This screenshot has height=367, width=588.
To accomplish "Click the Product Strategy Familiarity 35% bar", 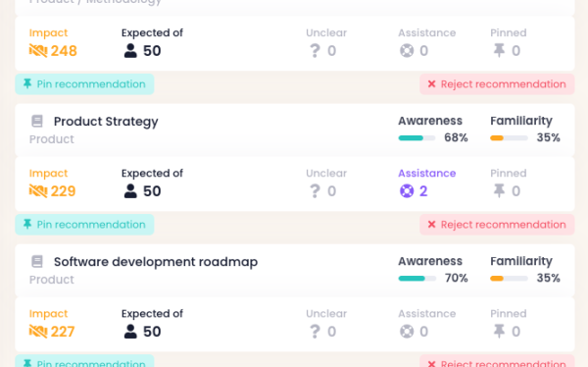I will pos(509,138).
